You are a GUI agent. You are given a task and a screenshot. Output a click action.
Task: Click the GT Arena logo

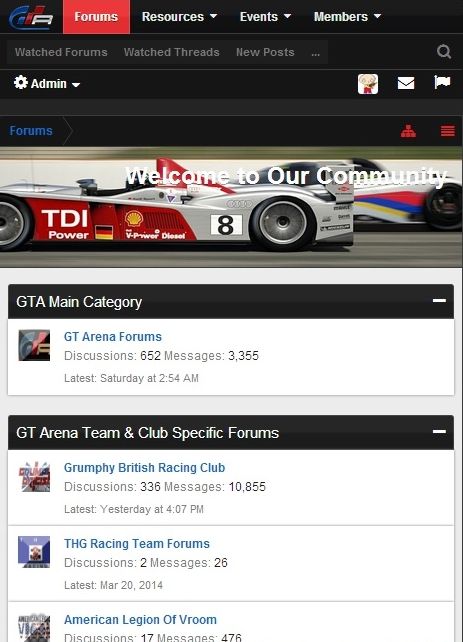[31, 17]
